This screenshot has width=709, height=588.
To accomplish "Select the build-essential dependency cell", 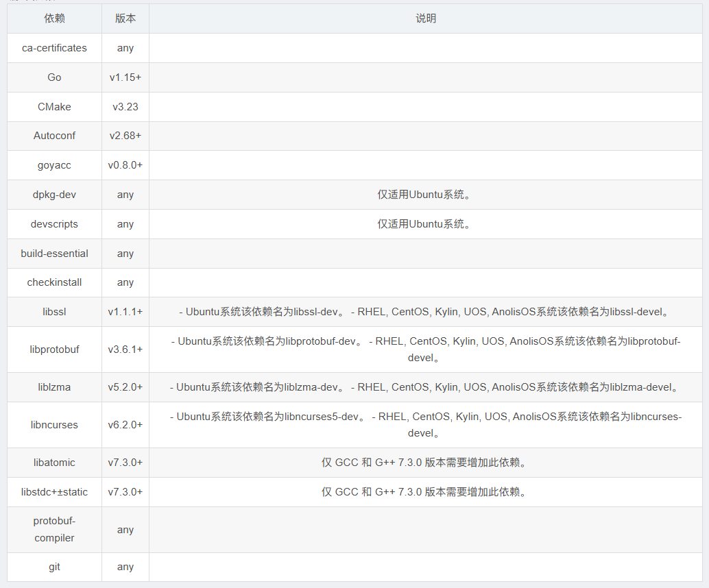I will tap(54, 254).
